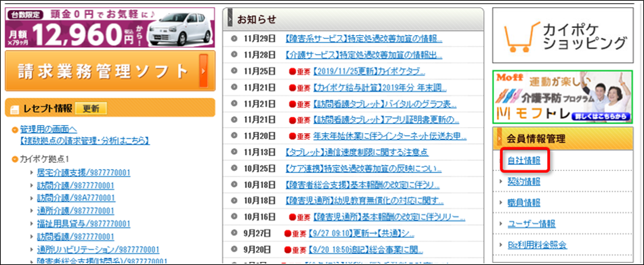Image resolution: width=644 pixels, height=265 pixels.
Task: Click the 会員情報管理 section header
Action: [563, 139]
